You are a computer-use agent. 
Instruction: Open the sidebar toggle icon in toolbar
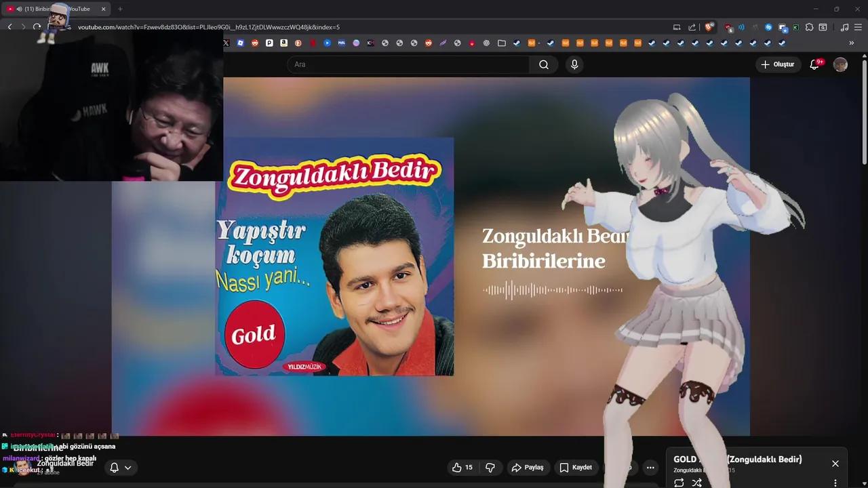tap(823, 27)
